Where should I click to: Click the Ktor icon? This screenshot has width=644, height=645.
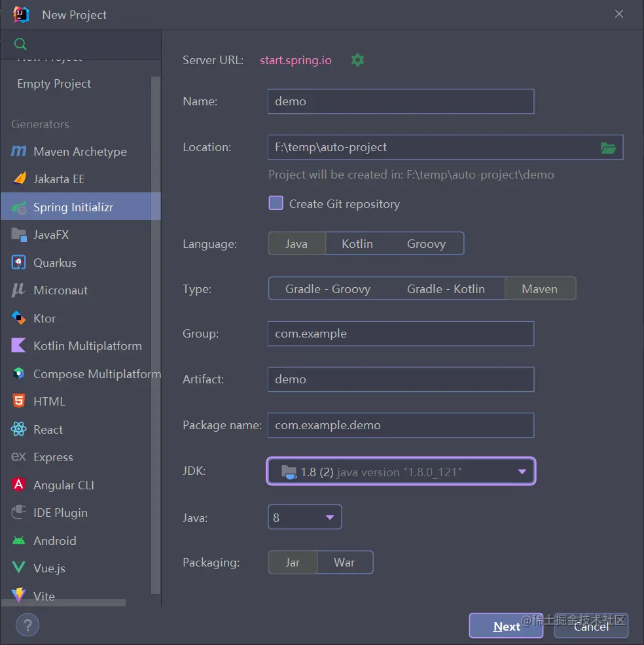coord(18,318)
